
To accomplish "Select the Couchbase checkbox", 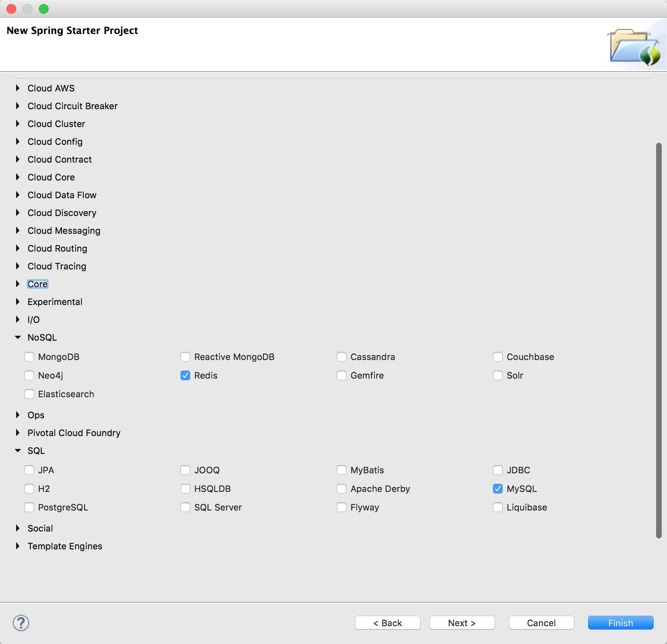I will point(498,357).
